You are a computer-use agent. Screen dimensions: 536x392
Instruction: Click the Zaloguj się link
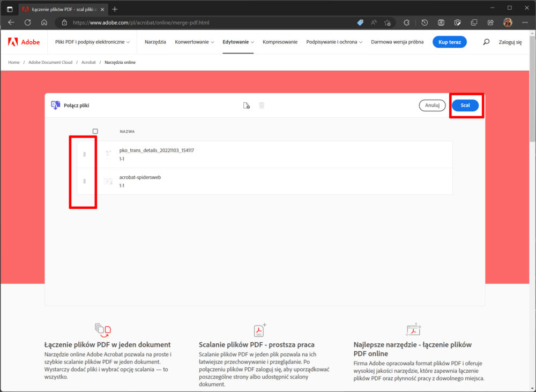[x=510, y=42]
